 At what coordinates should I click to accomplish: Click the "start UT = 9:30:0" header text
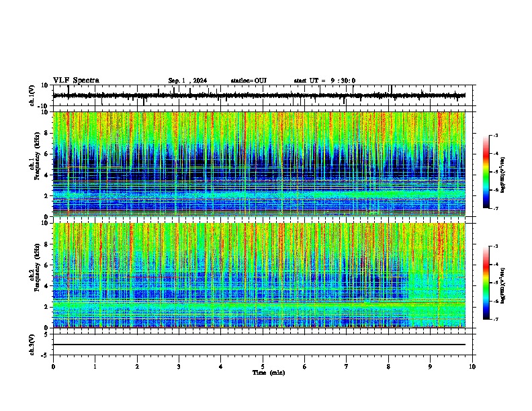(324, 81)
